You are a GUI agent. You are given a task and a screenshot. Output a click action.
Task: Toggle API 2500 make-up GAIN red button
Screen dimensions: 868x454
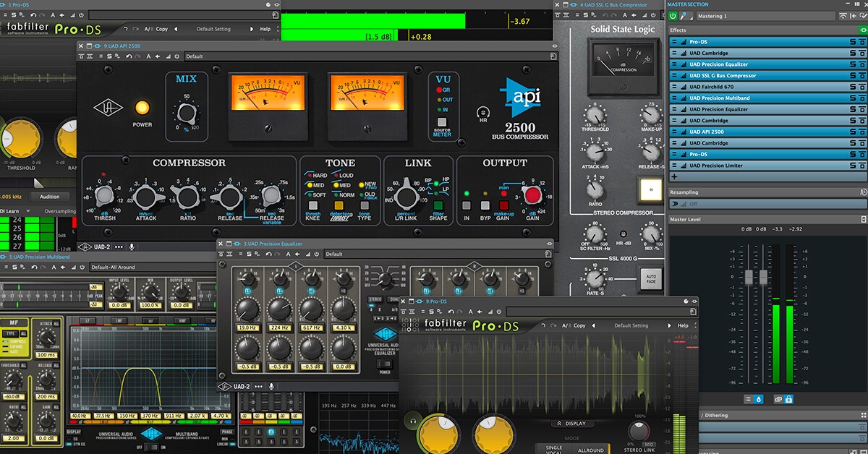[503, 205]
